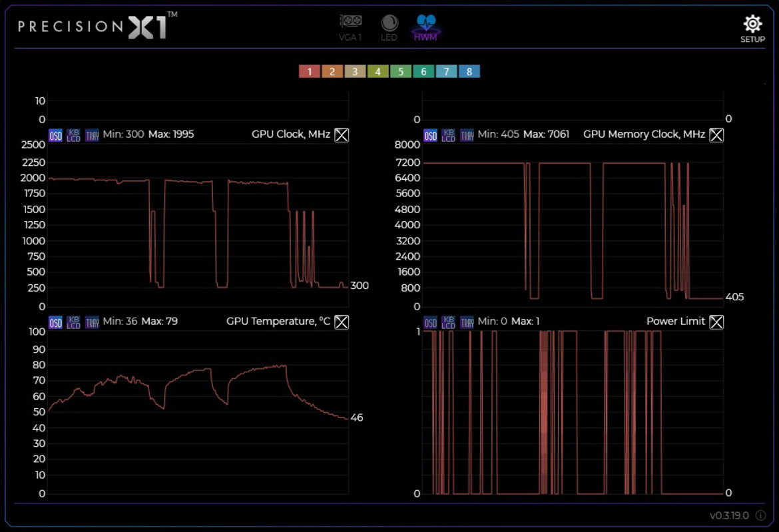Close the Power Limit graph
The image size is (779, 532).
716,322
